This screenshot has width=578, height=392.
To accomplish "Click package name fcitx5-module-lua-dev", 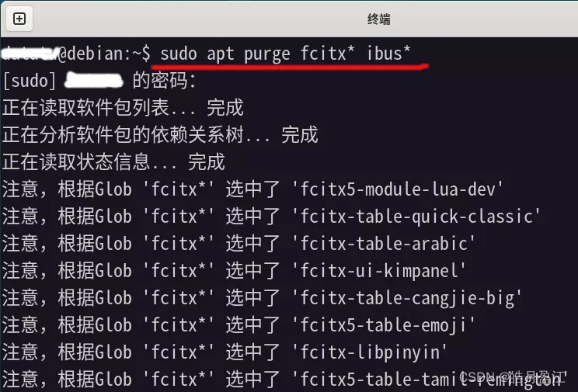I will tap(398, 189).
